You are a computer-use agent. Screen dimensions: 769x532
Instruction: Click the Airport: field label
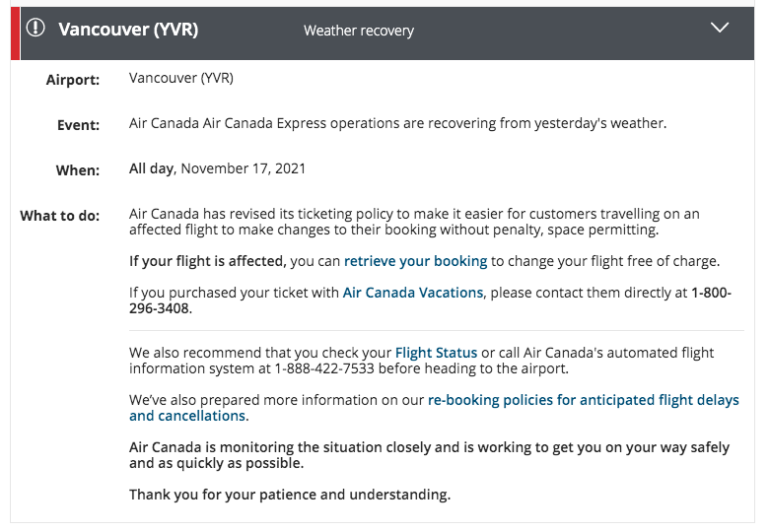[x=73, y=80]
